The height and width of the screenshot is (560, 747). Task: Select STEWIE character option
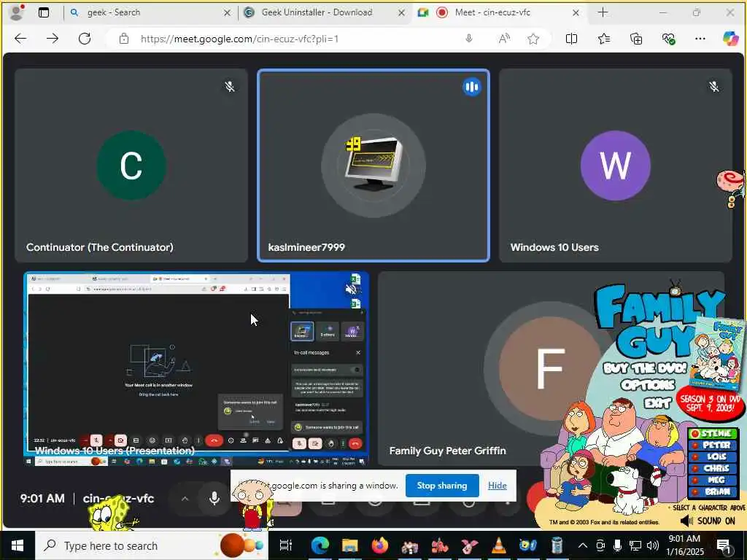713,433
